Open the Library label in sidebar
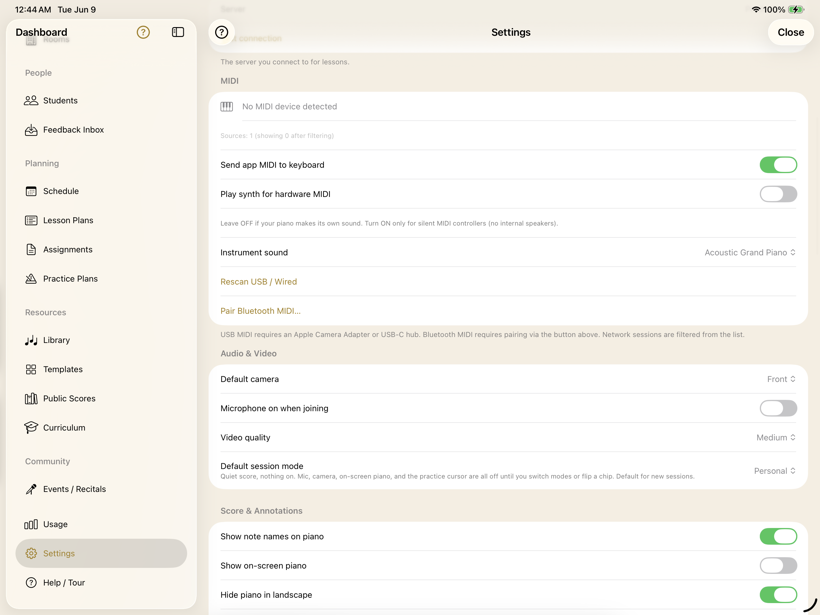The image size is (820, 615). click(56, 340)
